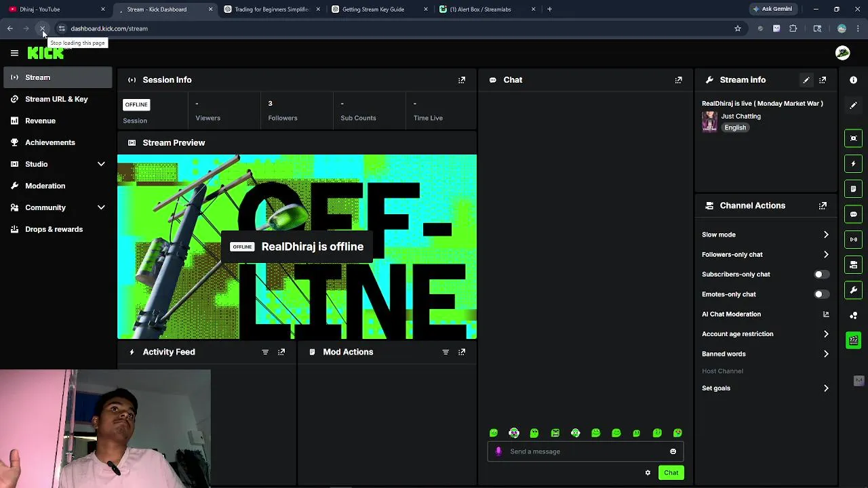Open Achievements page
This screenshot has height=488, width=868.
click(x=58, y=142)
